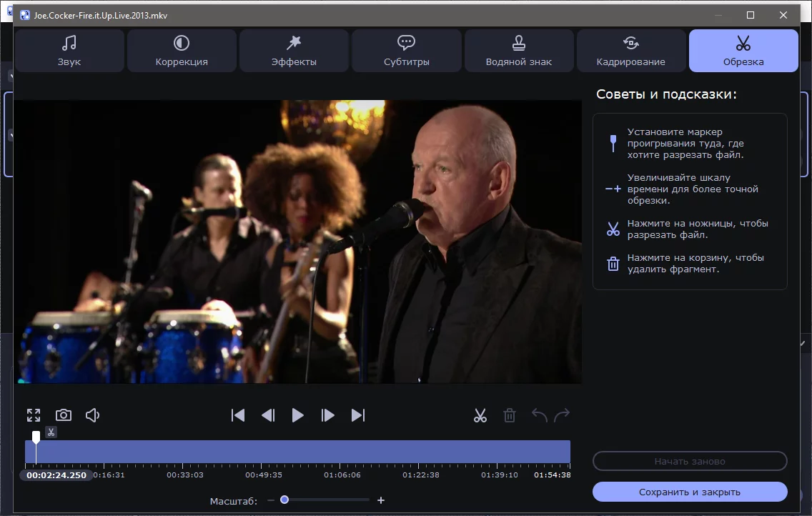This screenshot has width=812, height=516.
Task: Click the Масштаб label
Action: click(234, 501)
